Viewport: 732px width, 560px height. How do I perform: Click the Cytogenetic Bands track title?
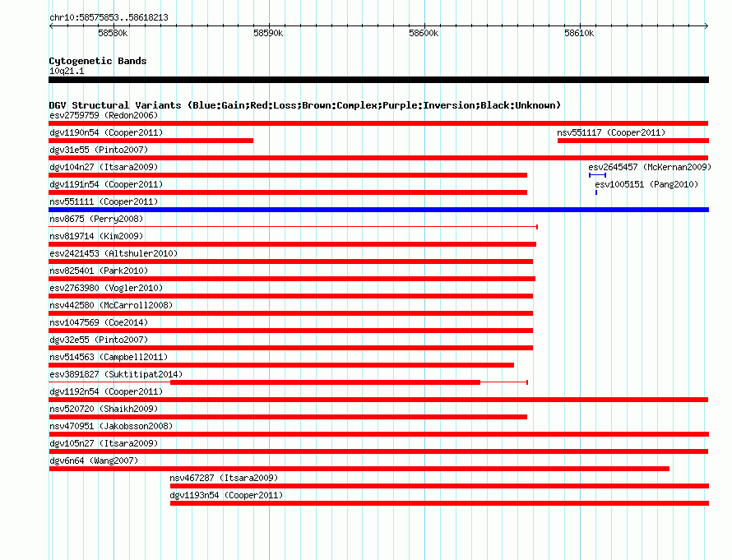98,61
